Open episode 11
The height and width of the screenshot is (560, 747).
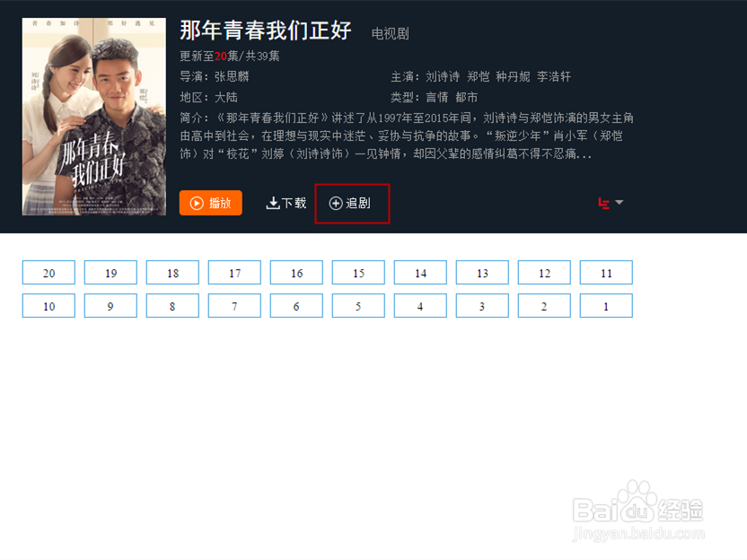point(606,273)
